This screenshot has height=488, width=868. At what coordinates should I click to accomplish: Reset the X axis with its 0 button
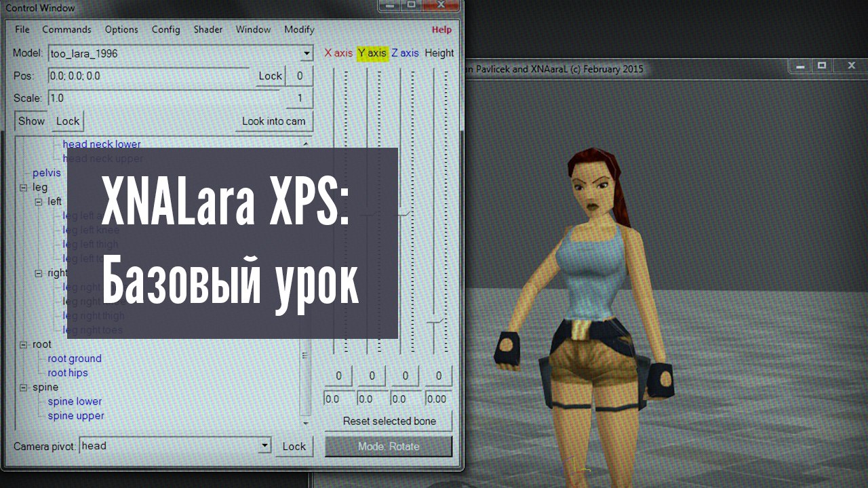point(338,375)
